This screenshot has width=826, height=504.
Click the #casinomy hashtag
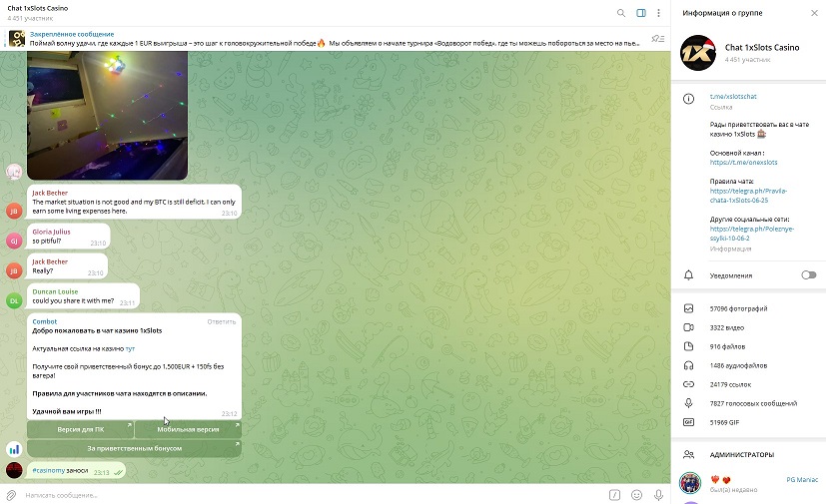(x=49, y=470)
